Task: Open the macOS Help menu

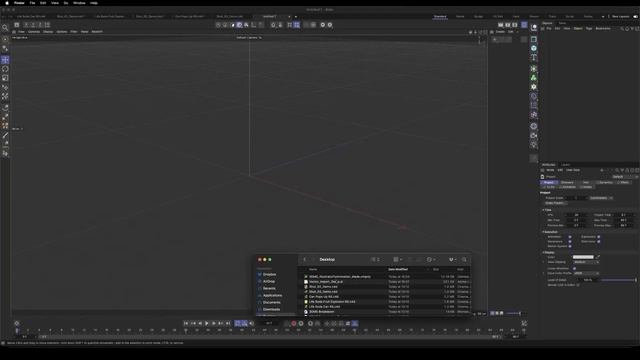Action: pyautogui.click(x=94, y=3)
